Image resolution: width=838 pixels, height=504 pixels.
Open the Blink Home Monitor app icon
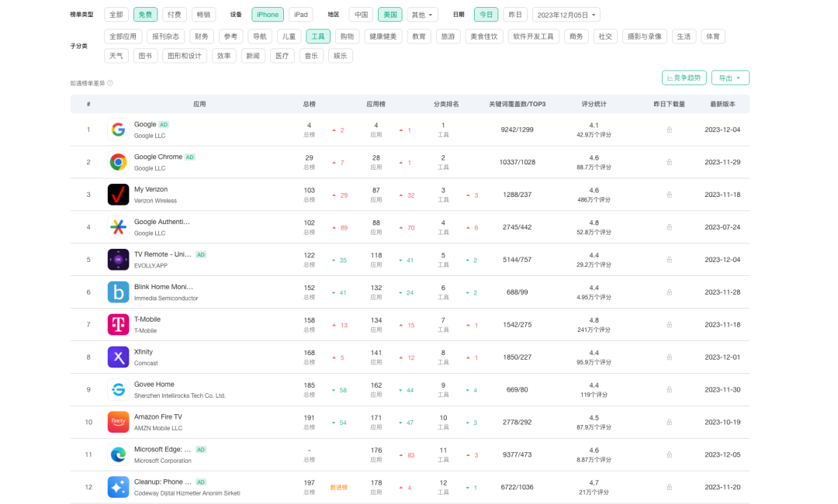tap(118, 292)
